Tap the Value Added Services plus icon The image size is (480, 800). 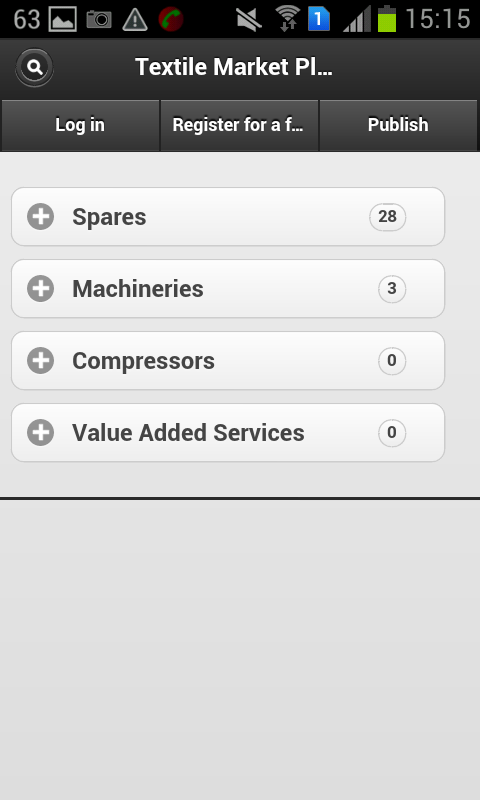coord(40,433)
